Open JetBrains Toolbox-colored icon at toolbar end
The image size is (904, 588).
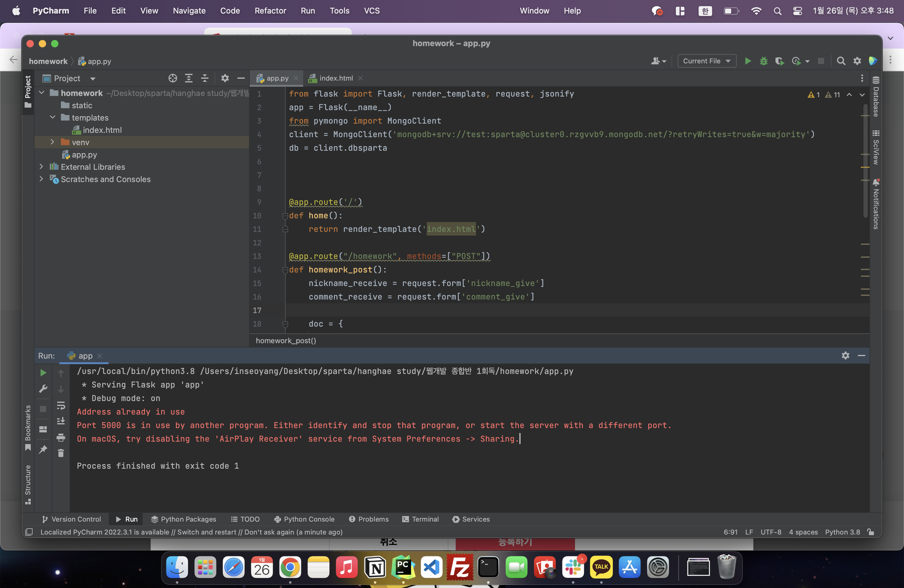[873, 61]
